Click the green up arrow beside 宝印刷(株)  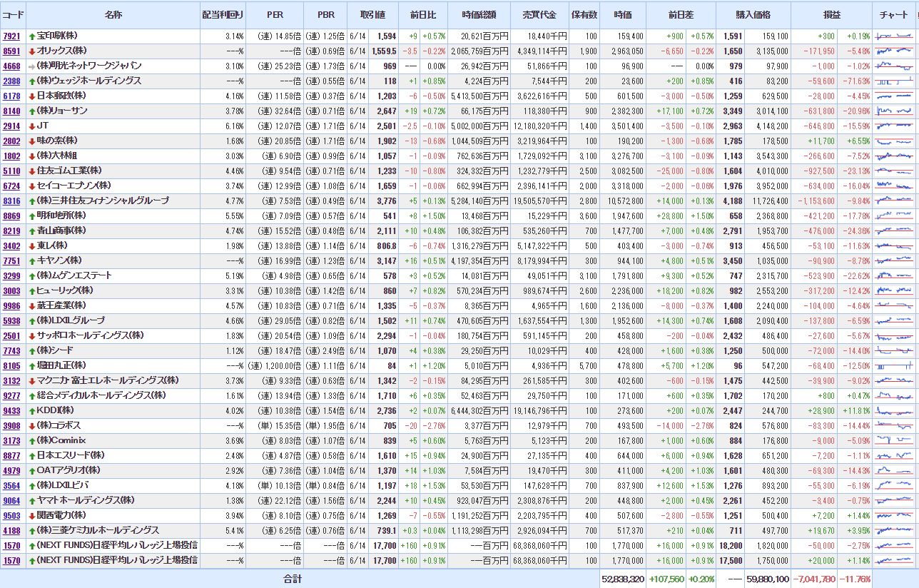(32, 36)
